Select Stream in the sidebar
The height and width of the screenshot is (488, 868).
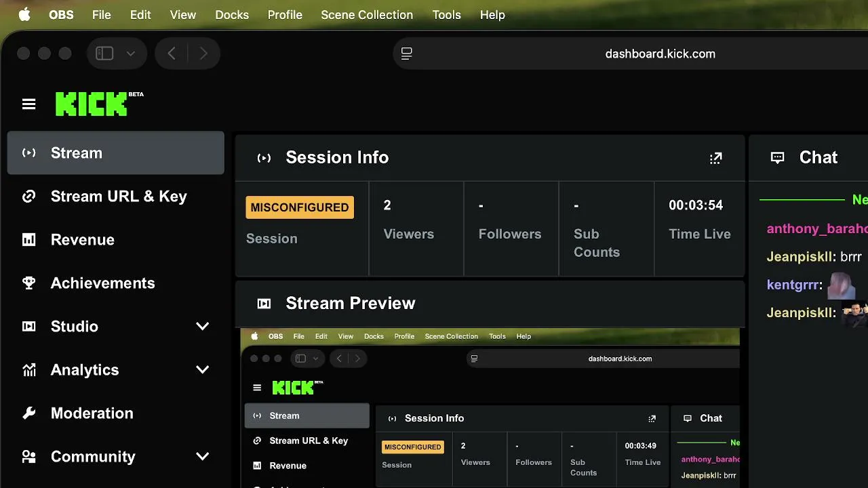(116, 153)
